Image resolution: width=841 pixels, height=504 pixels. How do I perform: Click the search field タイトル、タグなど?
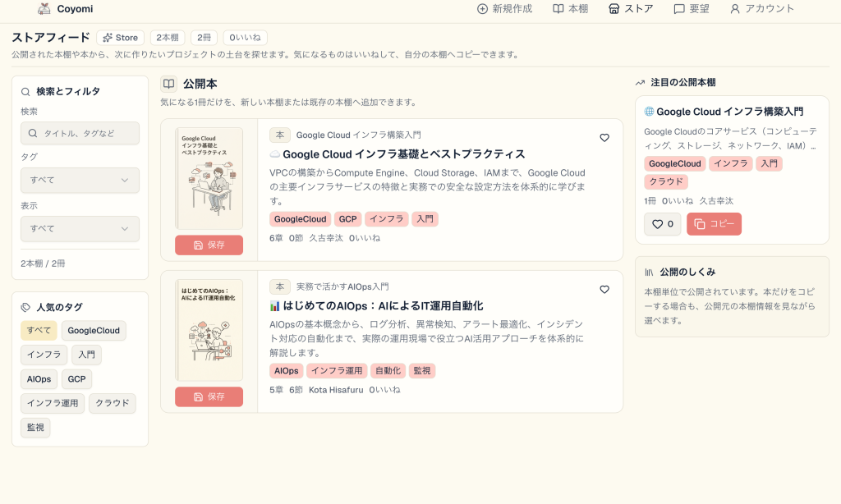[80, 133]
